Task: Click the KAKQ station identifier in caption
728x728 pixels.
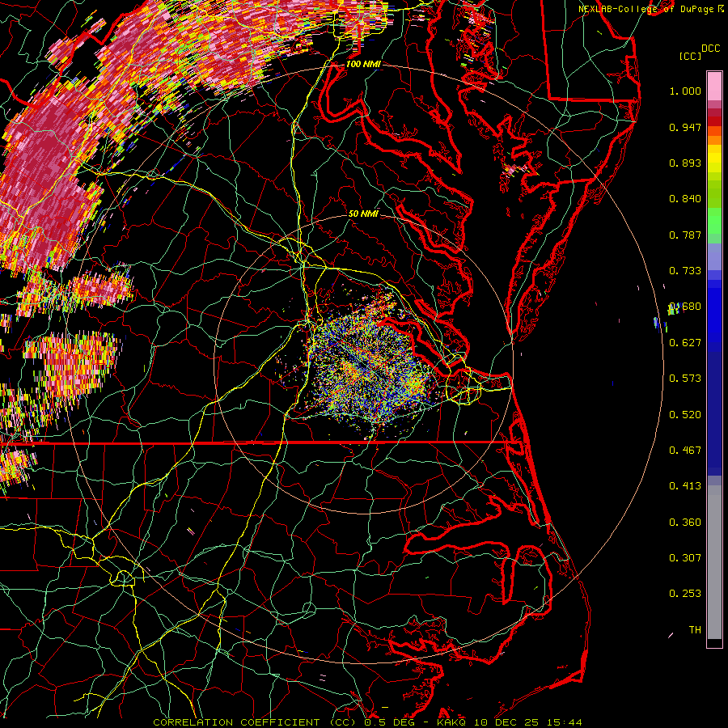Action: click(x=453, y=722)
